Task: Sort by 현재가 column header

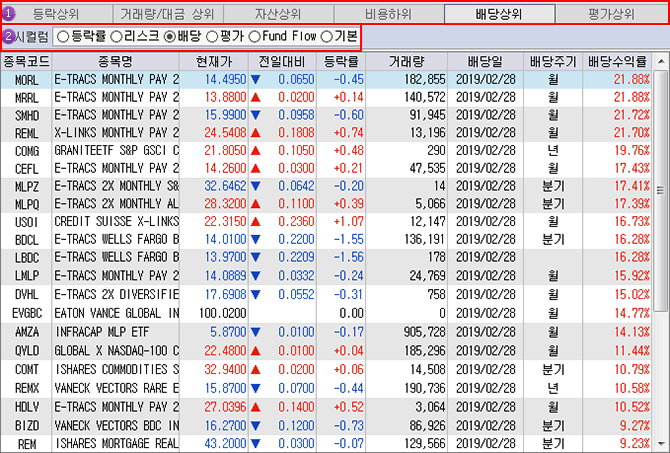Action: pyautogui.click(x=214, y=62)
